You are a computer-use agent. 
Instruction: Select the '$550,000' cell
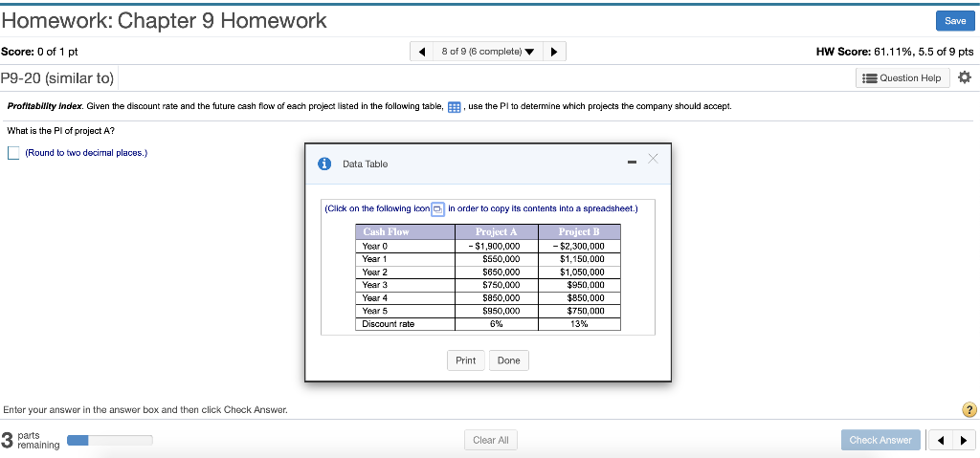coord(497,259)
